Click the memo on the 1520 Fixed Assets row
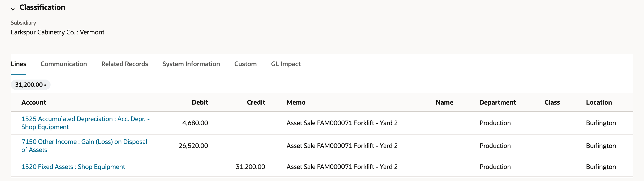Viewport: 644px width, 181px height. click(x=342, y=167)
